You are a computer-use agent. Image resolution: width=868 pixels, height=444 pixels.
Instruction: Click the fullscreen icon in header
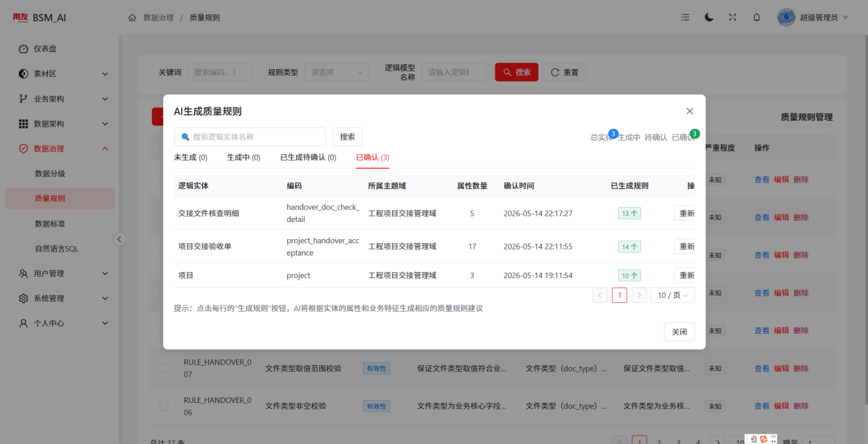pos(732,17)
